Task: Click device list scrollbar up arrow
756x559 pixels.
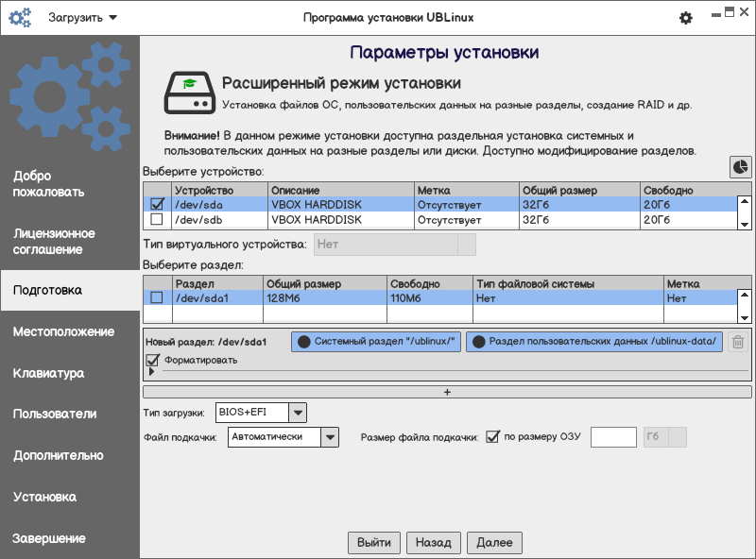Action: (x=745, y=201)
